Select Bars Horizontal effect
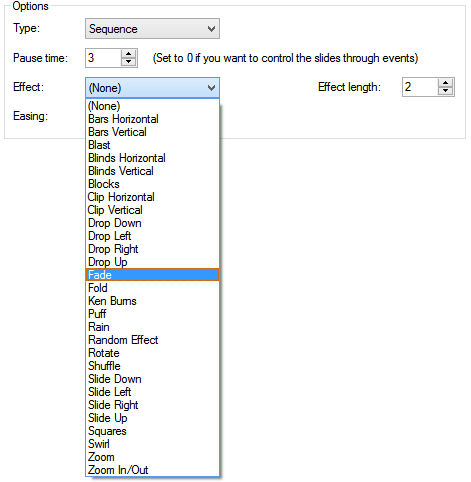This screenshot has height=482, width=471. (152, 119)
